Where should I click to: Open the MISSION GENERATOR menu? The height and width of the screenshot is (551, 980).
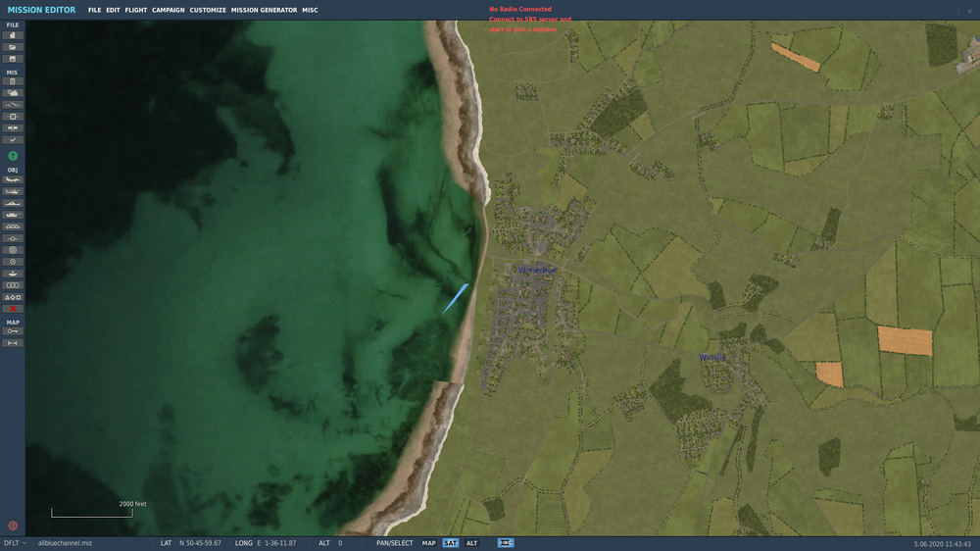point(264,10)
